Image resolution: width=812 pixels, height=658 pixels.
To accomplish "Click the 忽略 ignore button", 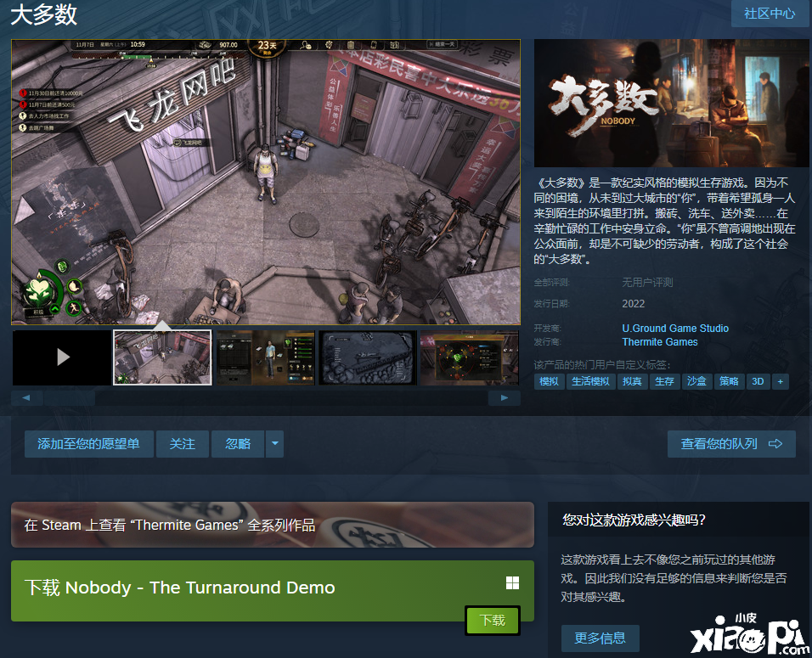I will (x=238, y=444).
